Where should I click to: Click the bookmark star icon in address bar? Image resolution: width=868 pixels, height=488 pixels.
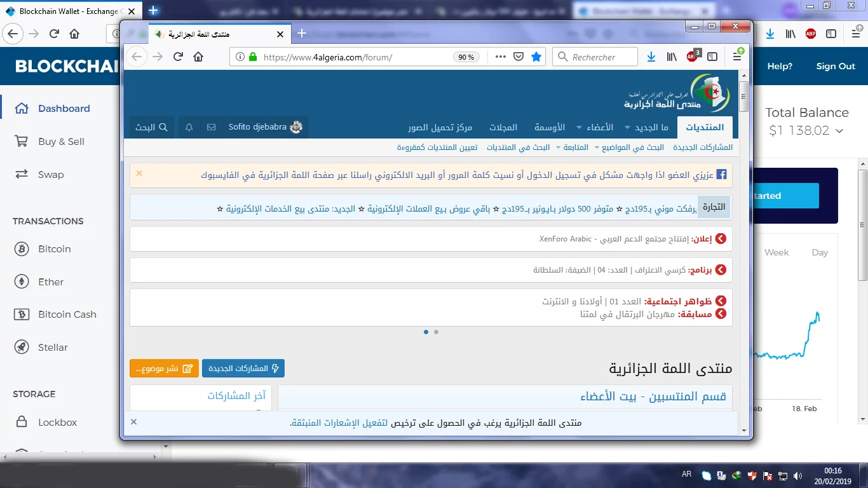coord(536,57)
